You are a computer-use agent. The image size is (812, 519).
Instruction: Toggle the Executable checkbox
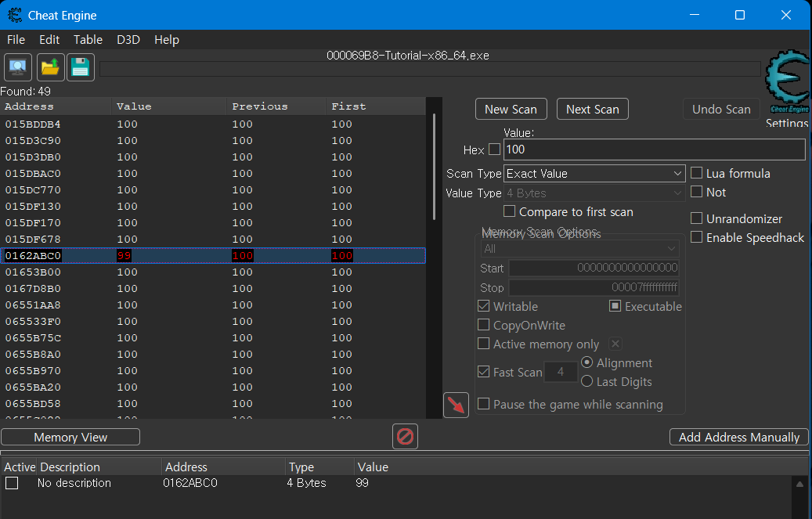click(x=615, y=306)
